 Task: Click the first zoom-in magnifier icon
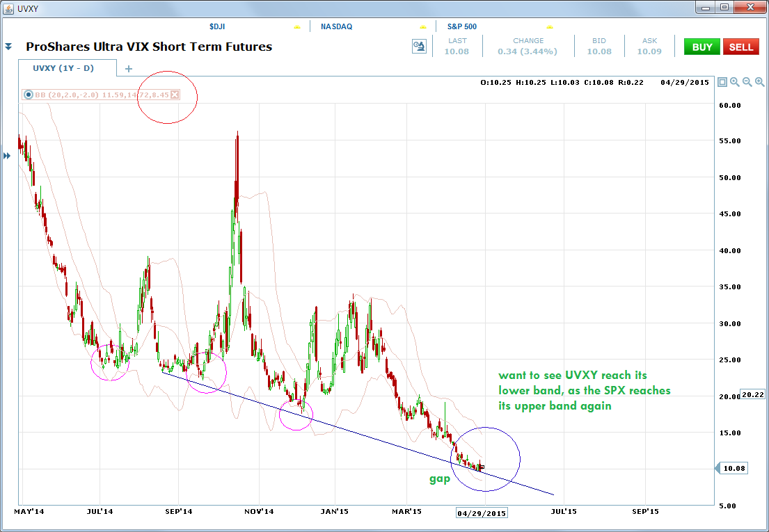click(x=734, y=82)
